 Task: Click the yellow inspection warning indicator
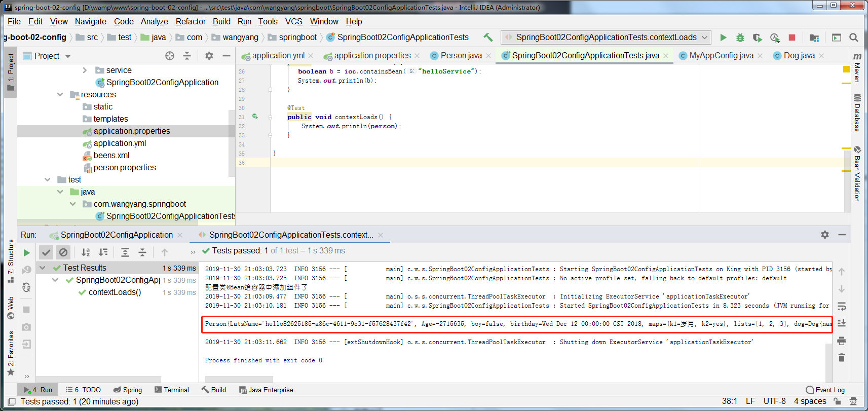[846, 69]
